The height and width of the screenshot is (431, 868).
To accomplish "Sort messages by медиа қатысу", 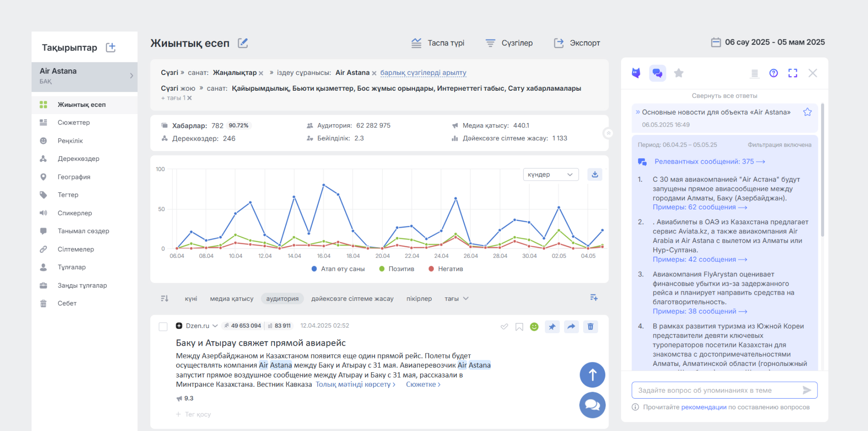I will (x=232, y=299).
